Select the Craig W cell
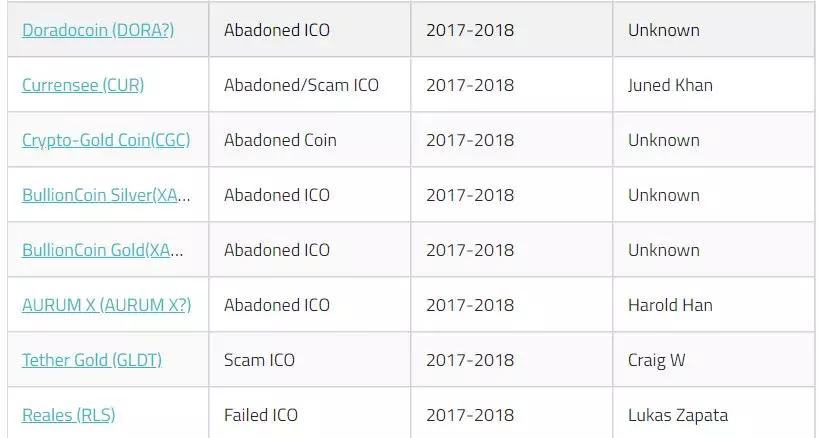Screen dimensions: 818x438 tap(656, 360)
